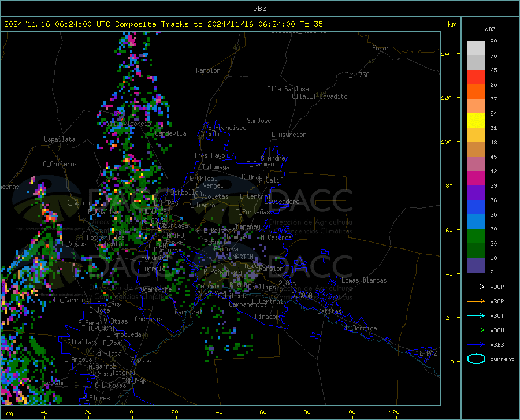
Task: Click the 'L_Vegas' map label
Action: (x=74, y=244)
